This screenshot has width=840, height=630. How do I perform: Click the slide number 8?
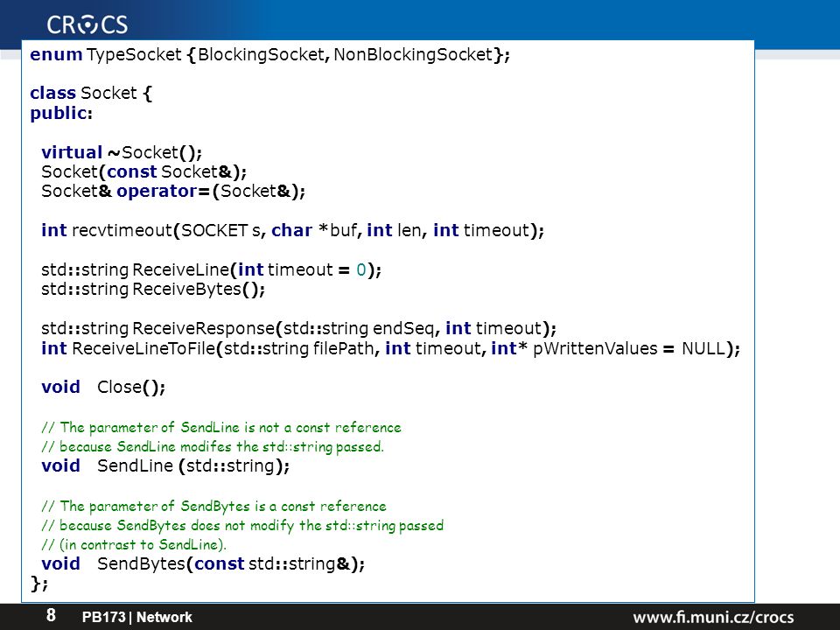click(x=51, y=615)
